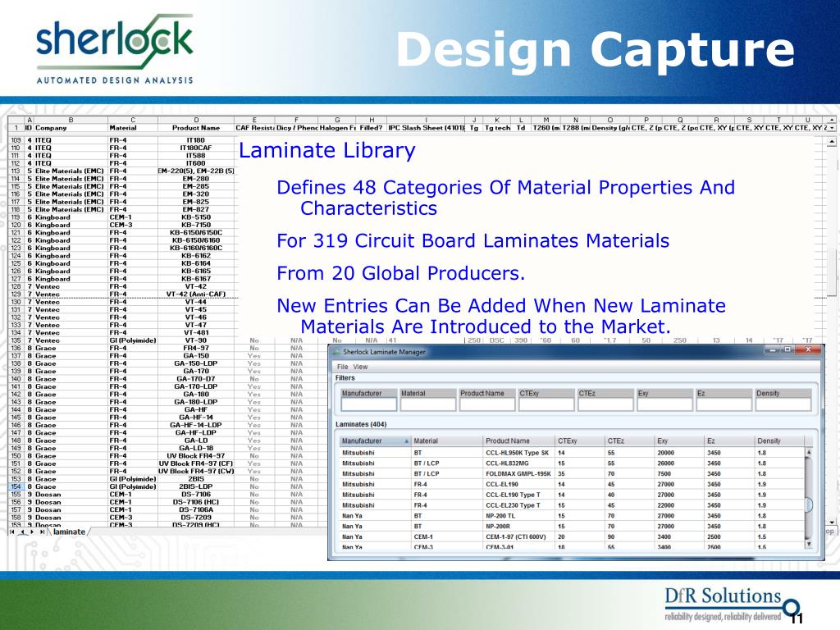Open the File menu in Laminate Manager

(x=342, y=367)
